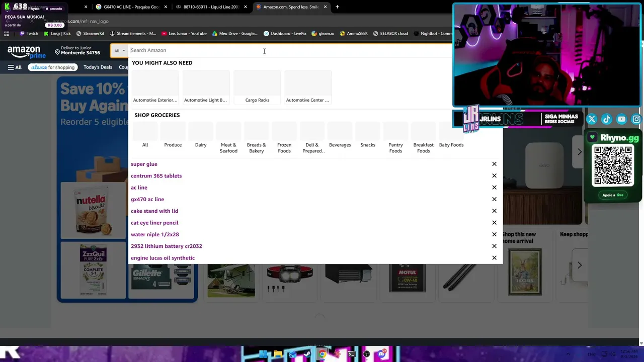Open the All hamburger navigation menu
644x362 pixels.
(x=15, y=67)
